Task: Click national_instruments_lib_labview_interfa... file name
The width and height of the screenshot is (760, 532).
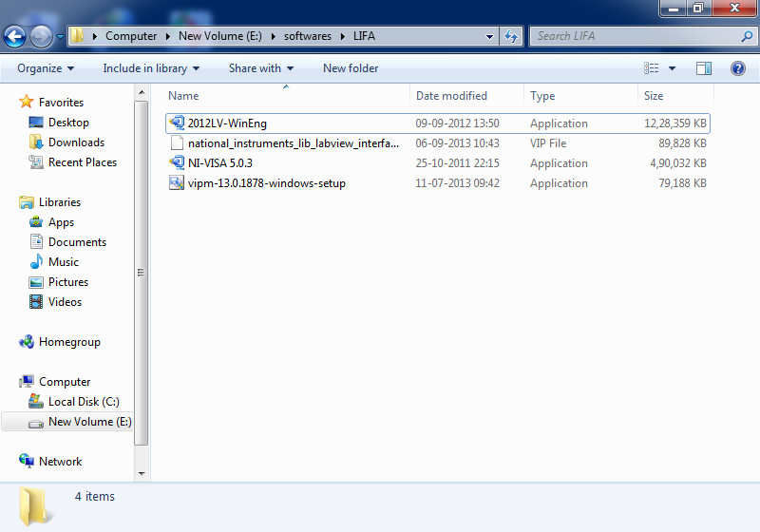Action: [294, 143]
